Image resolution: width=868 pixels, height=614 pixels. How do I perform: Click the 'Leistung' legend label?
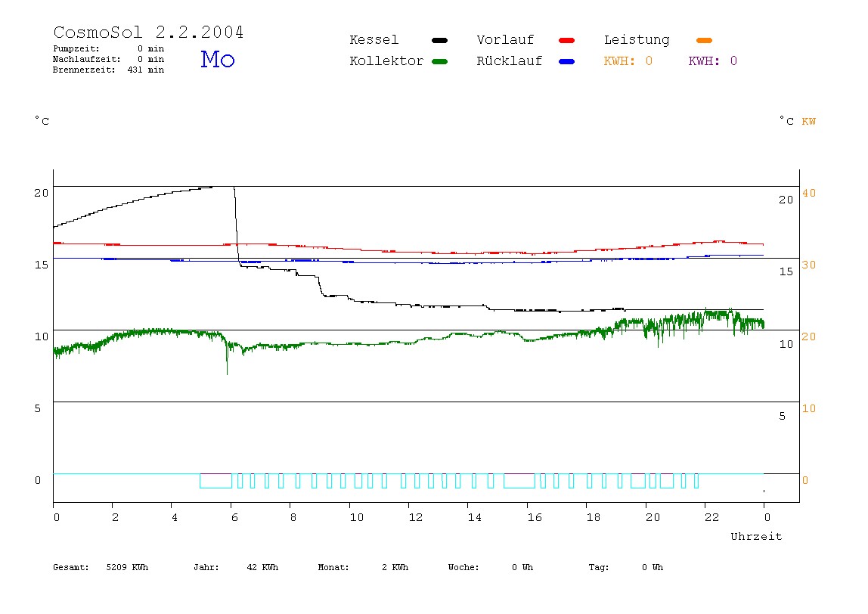(x=637, y=40)
